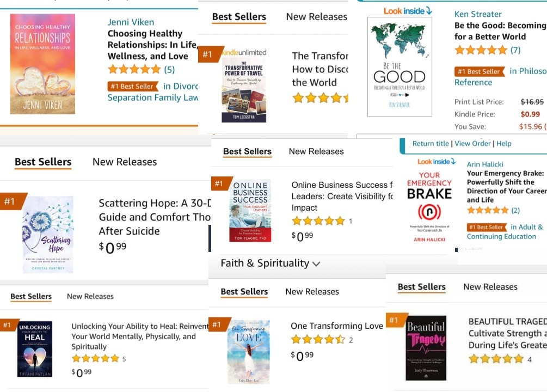
Task: Click the #1 Best Seller badge for Be the Good
Action: click(480, 71)
